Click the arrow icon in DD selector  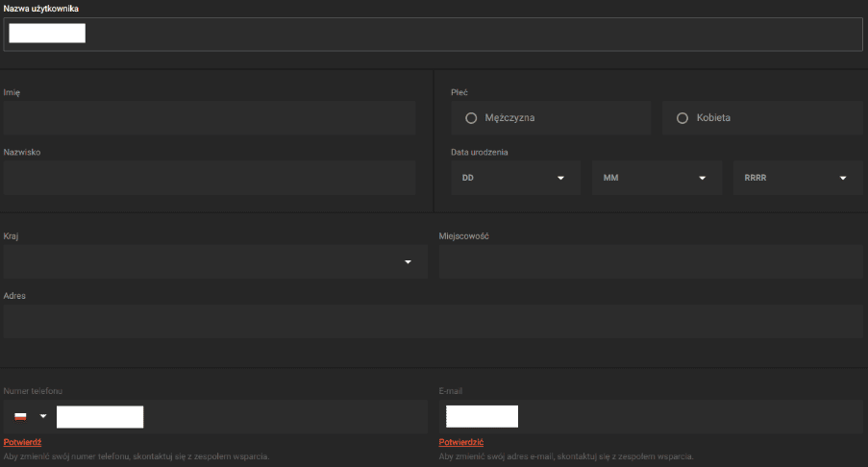click(x=560, y=178)
